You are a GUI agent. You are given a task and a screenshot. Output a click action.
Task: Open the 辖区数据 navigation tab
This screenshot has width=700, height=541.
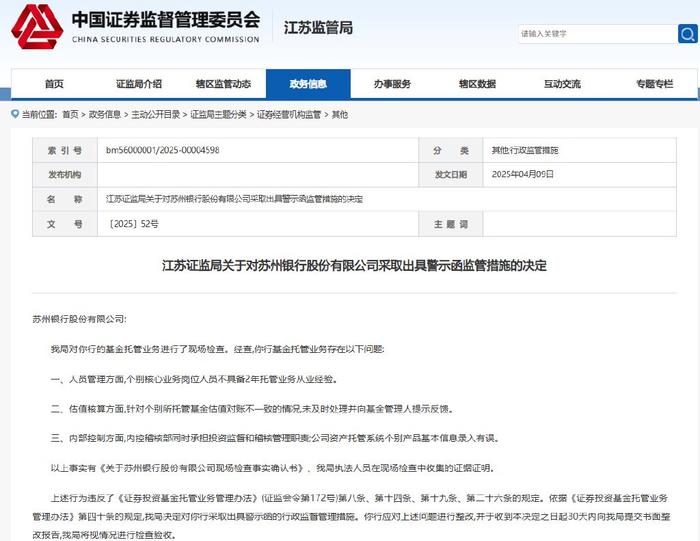pyautogui.click(x=477, y=84)
